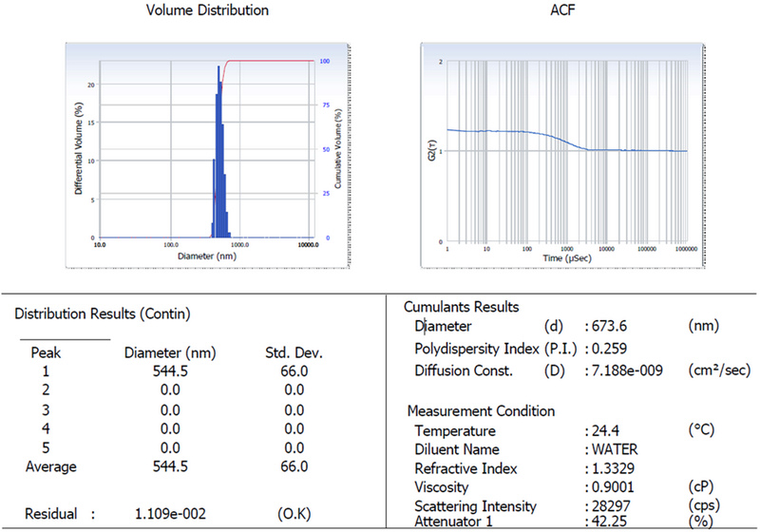Click the Scattering Intensity value 28297

point(611,506)
